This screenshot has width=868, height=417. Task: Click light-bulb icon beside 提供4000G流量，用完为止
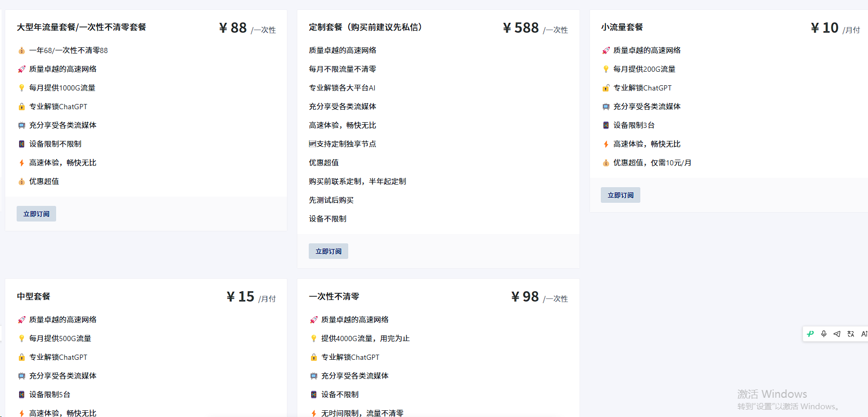pyautogui.click(x=313, y=338)
